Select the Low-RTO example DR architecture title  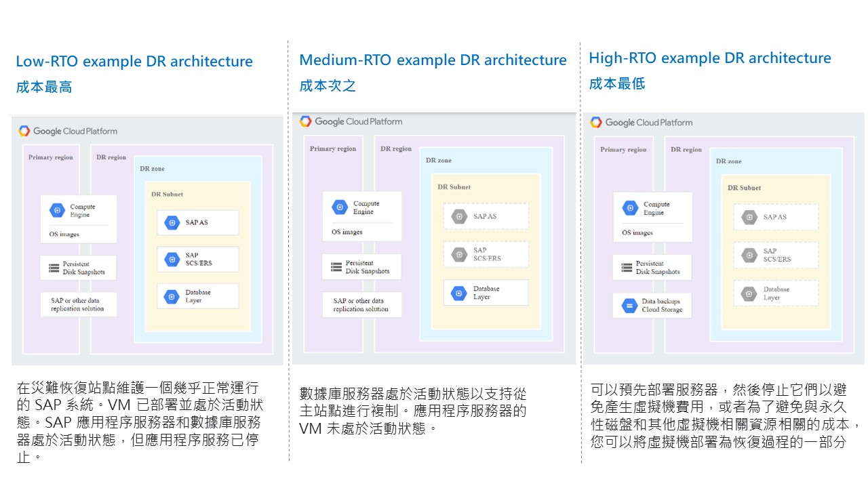(134, 61)
